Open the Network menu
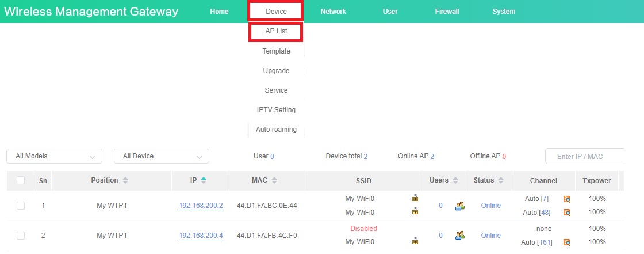 tap(333, 12)
